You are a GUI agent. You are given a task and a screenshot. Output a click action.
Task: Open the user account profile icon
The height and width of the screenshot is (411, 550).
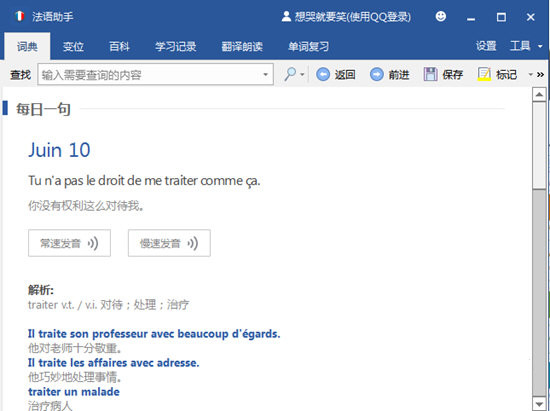coord(286,16)
